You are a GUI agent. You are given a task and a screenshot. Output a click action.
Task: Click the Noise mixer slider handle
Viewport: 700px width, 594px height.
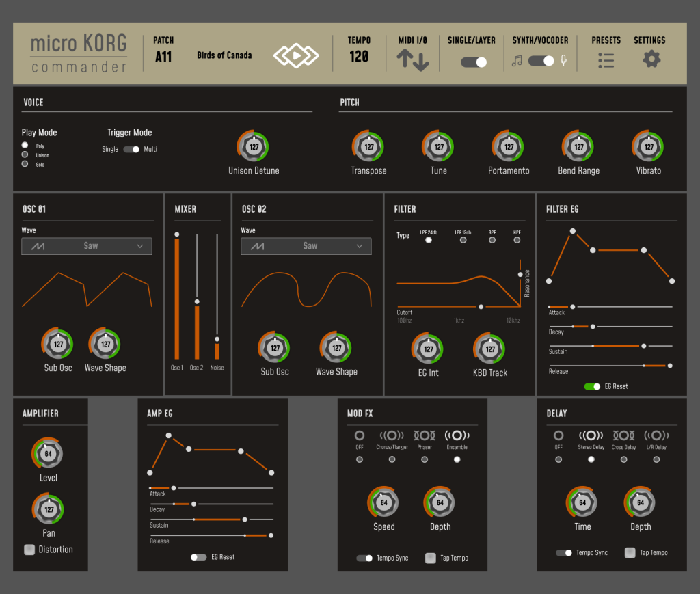[x=217, y=339]
